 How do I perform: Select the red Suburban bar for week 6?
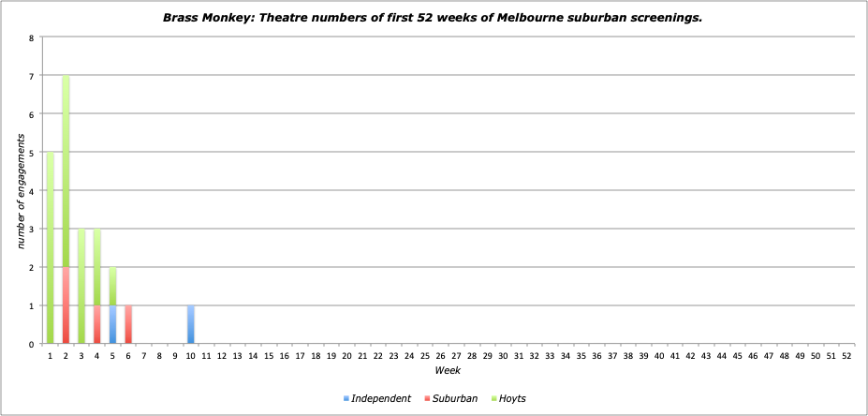(x=128, y=324)
